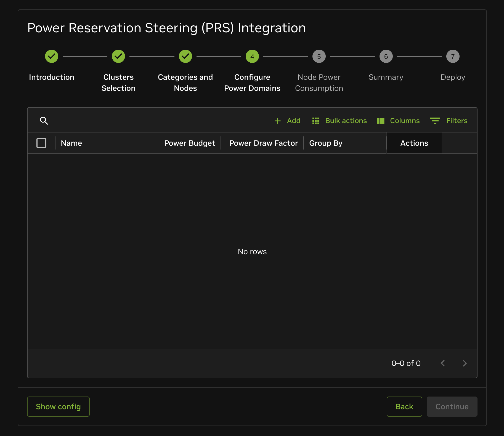Toggle the select-all rows checkbox
The height and width of the screenshot is (436, 504).
point(41,143)
